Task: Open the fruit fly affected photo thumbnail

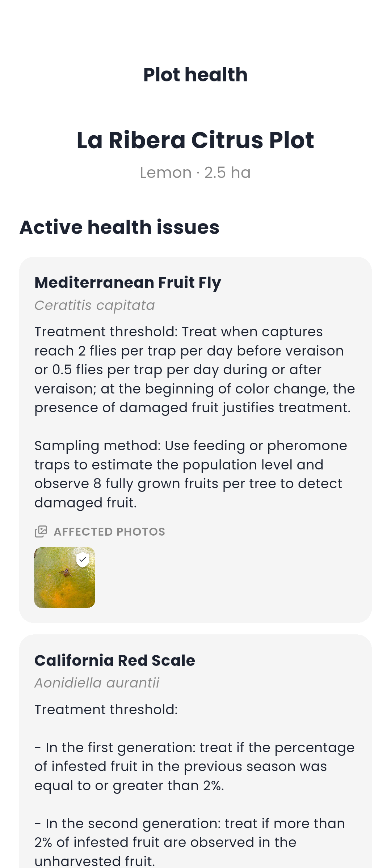Action: coord(64,578)
